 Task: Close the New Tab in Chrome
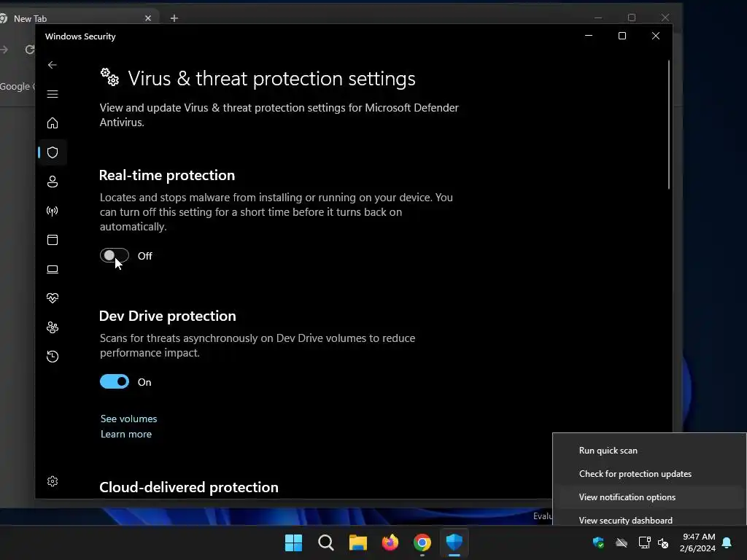pyautogui.click(x=148, y=18)
